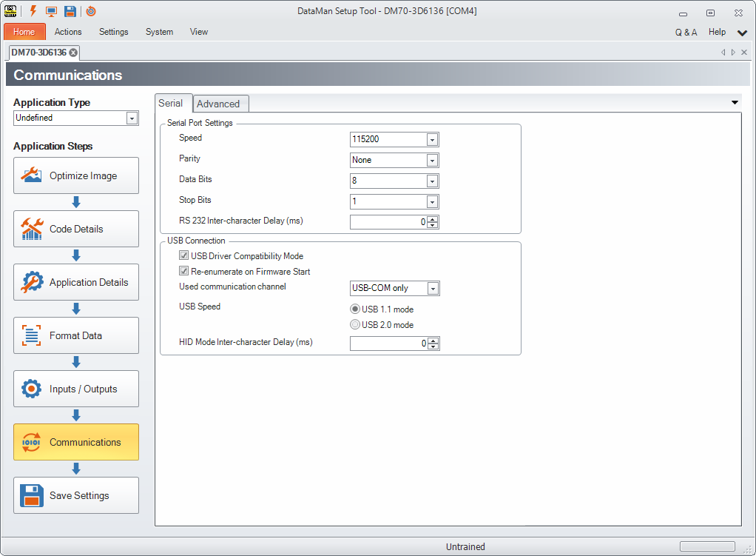Click the orange monitor icon in toolbar

(x=51, y=11)
